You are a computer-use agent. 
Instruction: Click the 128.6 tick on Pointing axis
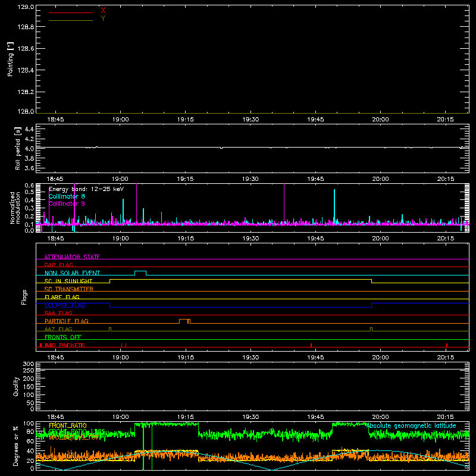pos(26,48)
